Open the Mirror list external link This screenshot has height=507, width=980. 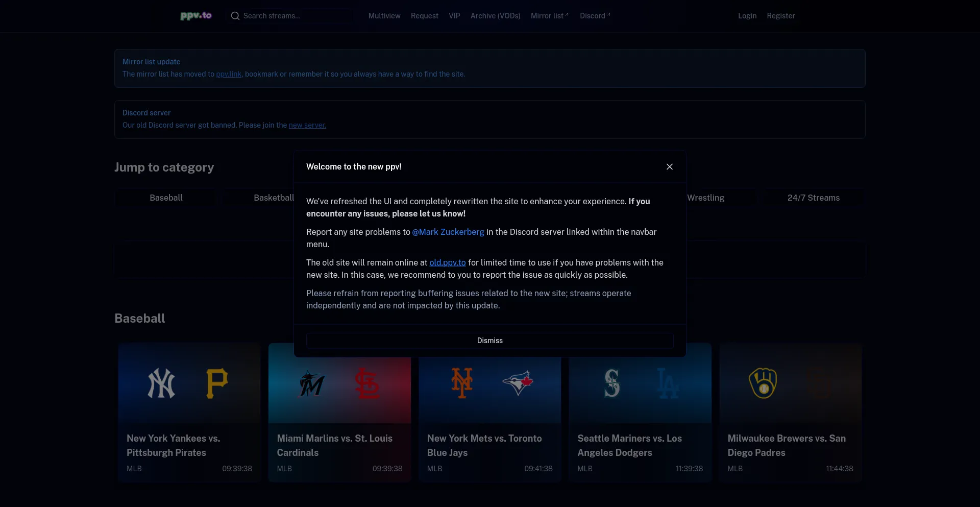pyautogui.click(x=550, y=16)
